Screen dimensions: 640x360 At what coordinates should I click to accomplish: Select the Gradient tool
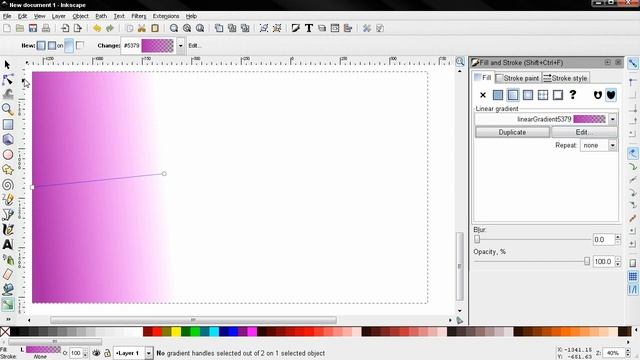7,304
